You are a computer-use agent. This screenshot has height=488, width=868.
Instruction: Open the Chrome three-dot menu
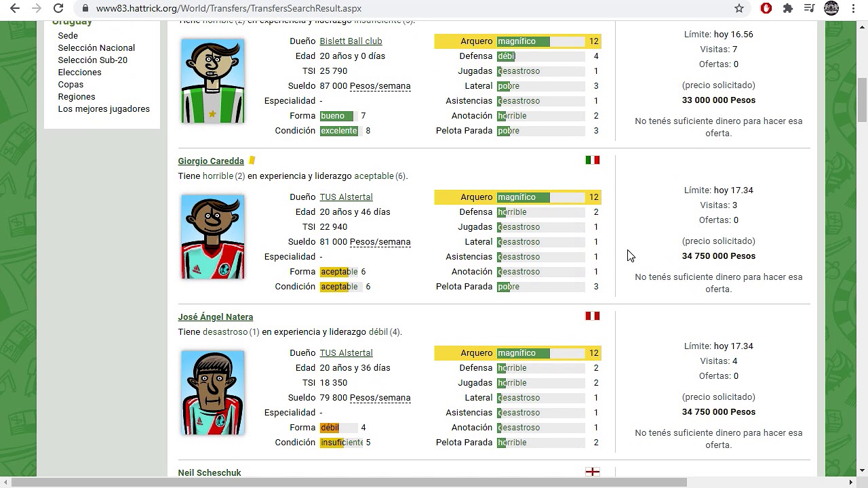pos(853,8)
